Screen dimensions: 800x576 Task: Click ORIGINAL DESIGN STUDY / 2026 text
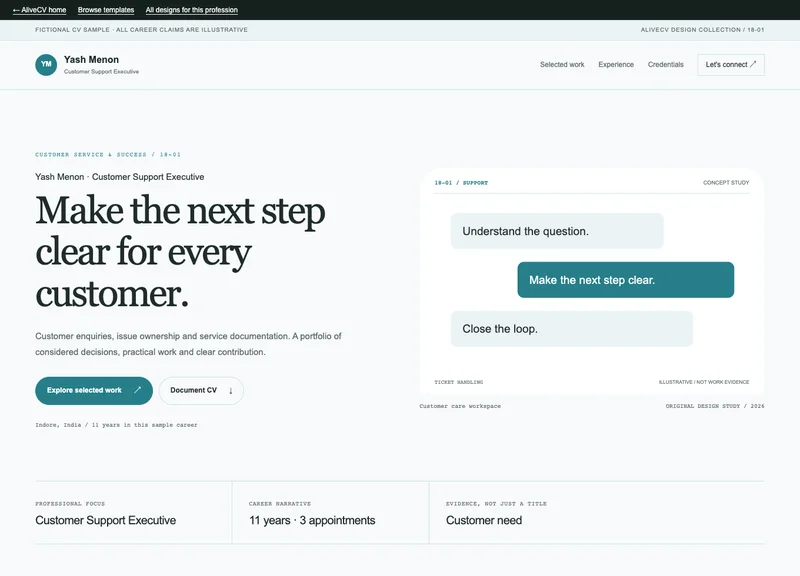coord(715,406)
